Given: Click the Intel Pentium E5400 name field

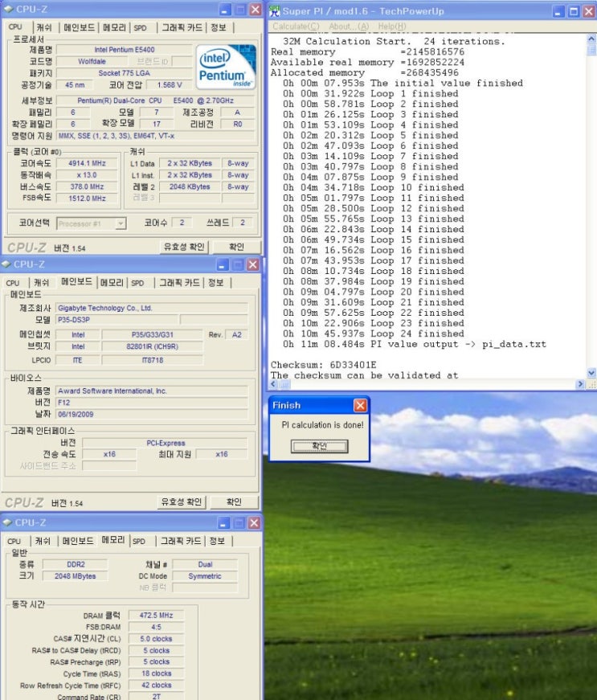Looking at the screenshot, I should coord(124,50).
